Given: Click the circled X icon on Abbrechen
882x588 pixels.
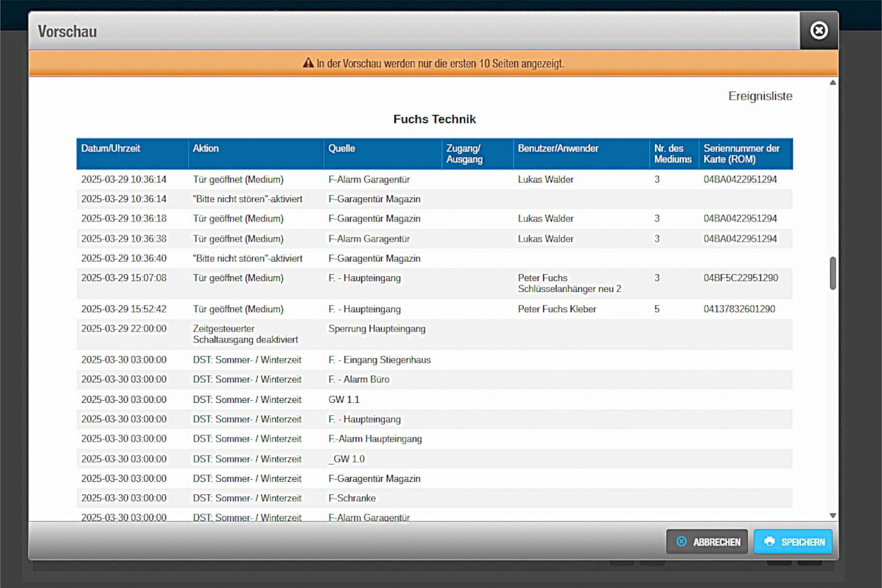Looking at the screenshot, I should tap(681, 541).
